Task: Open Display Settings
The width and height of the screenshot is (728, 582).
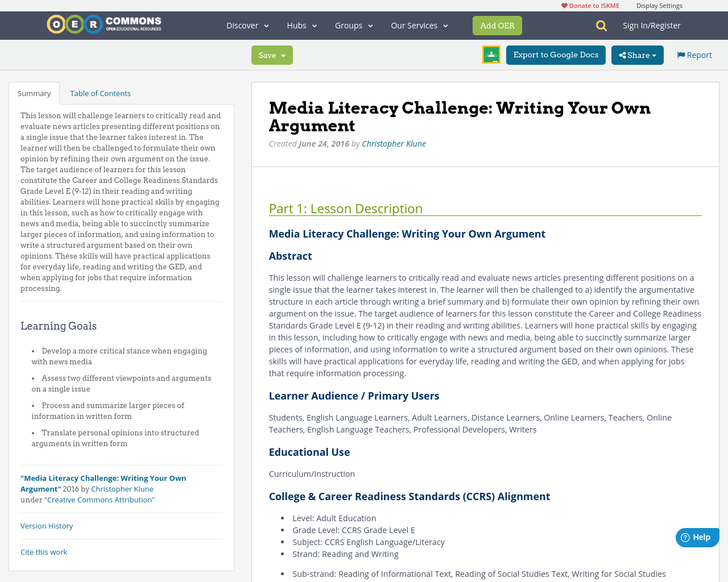Action: click(x=659, y=5)
